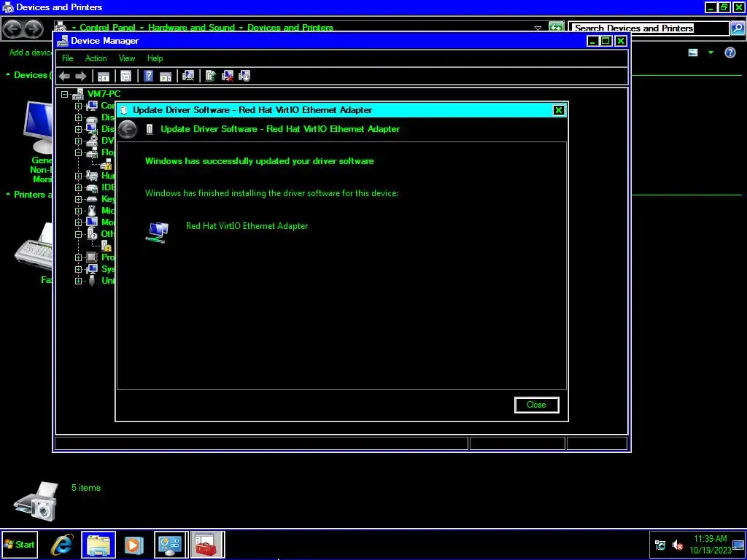Click Control Panel breadcrumb
Viewport: 747px width, 560px height.
coord(107,28)
